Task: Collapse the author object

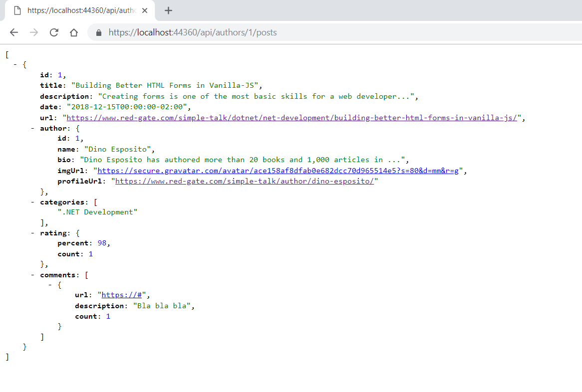Action: (33, 128)
